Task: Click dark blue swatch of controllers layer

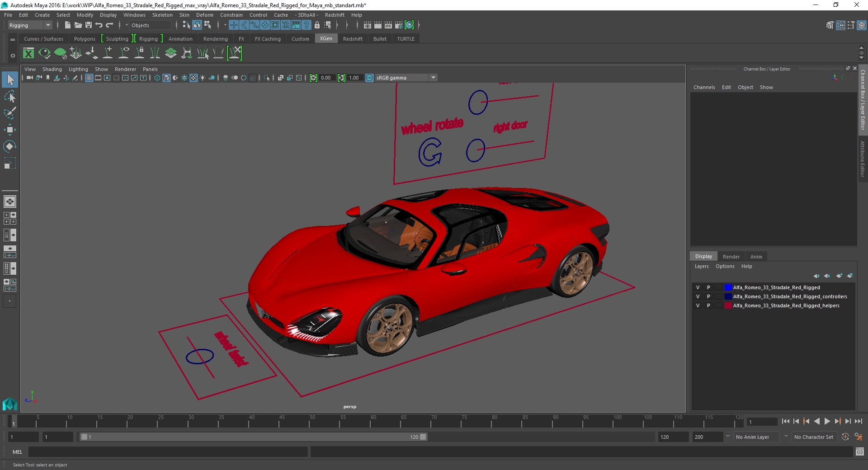Action: coord(728,296)
